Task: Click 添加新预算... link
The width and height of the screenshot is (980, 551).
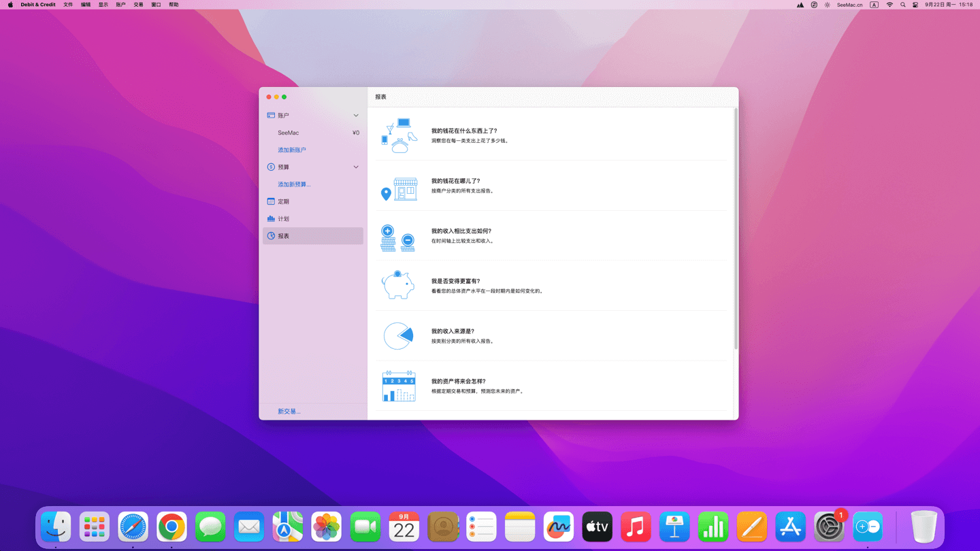Action: click(294, 184)
